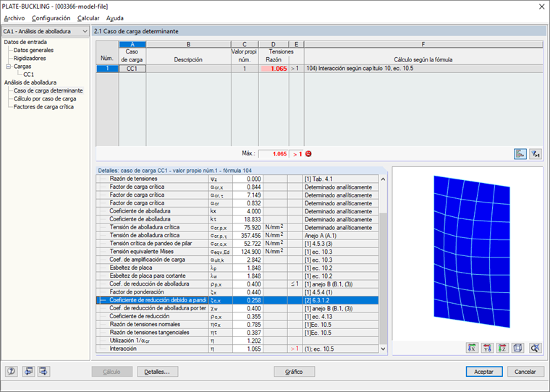Show view in X direction
This screenshot has width=550, height=392.
click(472, 348)
